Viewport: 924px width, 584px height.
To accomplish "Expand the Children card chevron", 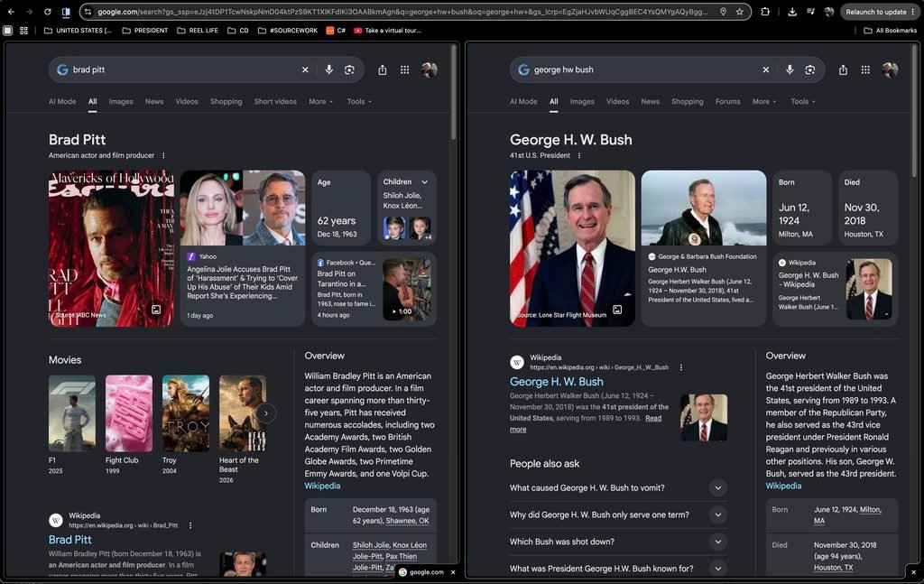I will click(x=424, y=182).
